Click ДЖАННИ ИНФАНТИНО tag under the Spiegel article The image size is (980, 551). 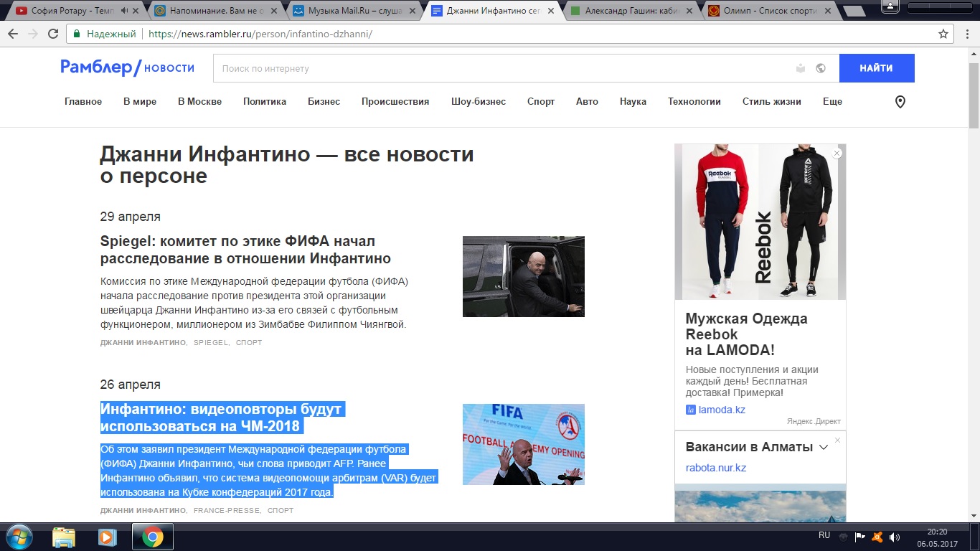coord(143,343)
